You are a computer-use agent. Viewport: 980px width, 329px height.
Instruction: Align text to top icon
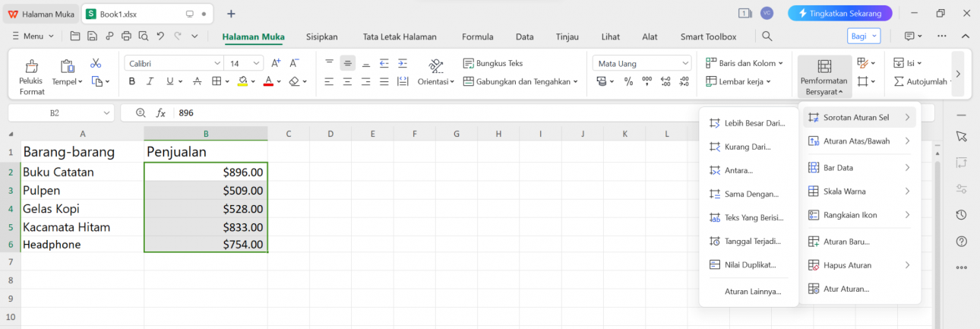click(x=329, y=63)
